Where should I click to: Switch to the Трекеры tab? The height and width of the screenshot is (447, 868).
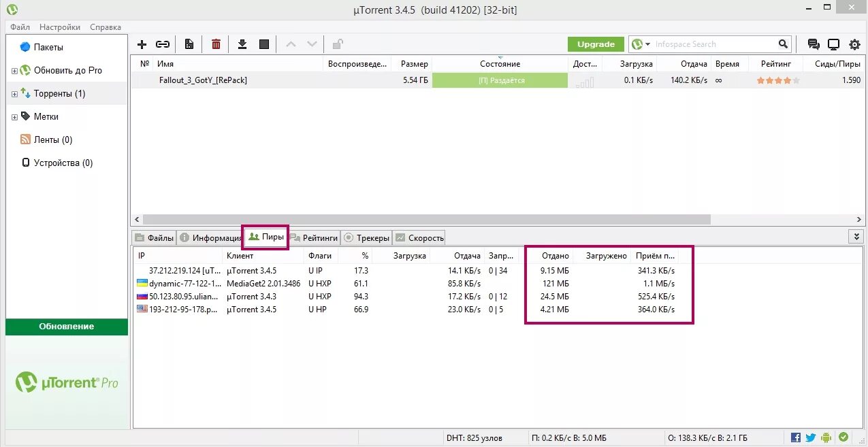[x=366, y=237]
